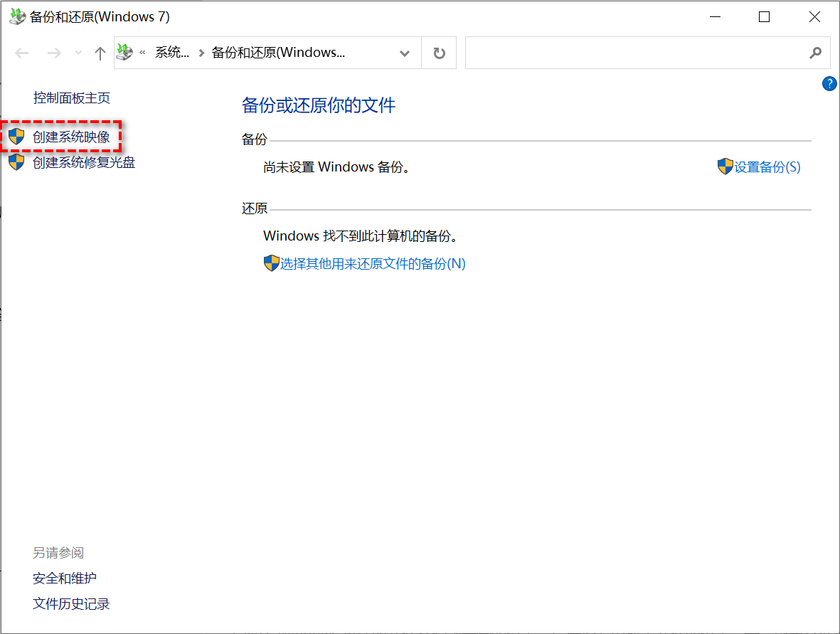This screenshot has height=634, width=840.
Task: Open help with the blue question mark icon
Action: (829, 84)
